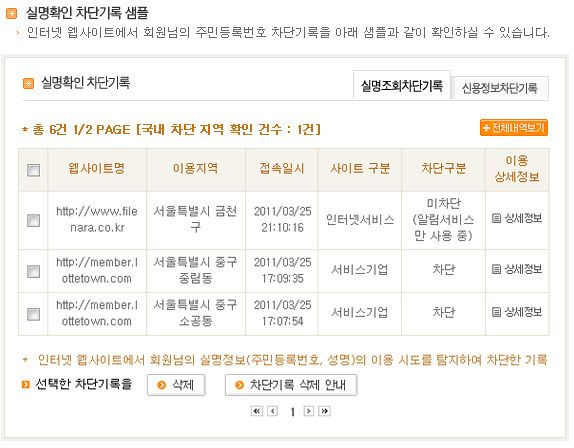Click the 2011/03/25 17:07:54 timestamp
574x448 pixels.
coord(282,313)
